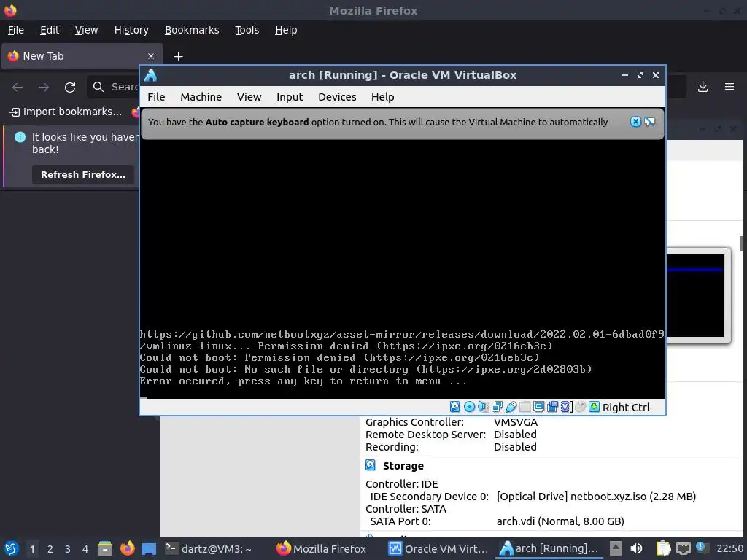This screenshot has height=560, width=747.
Task: Reload the page in Firefox
Action: tap(70, 87)
